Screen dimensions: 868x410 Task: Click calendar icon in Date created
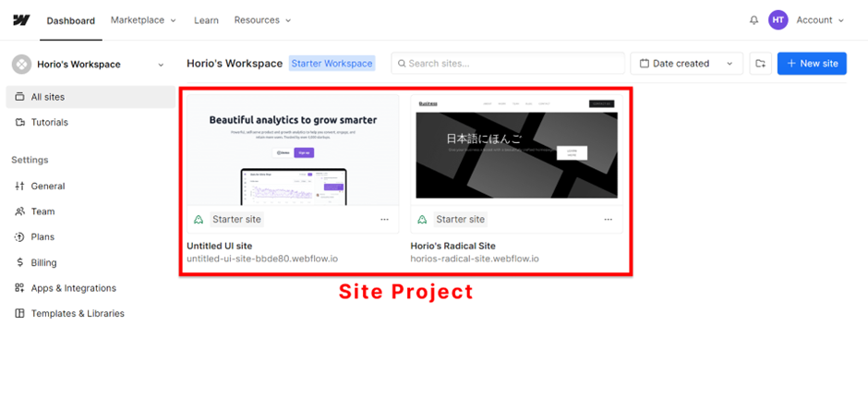645,64
